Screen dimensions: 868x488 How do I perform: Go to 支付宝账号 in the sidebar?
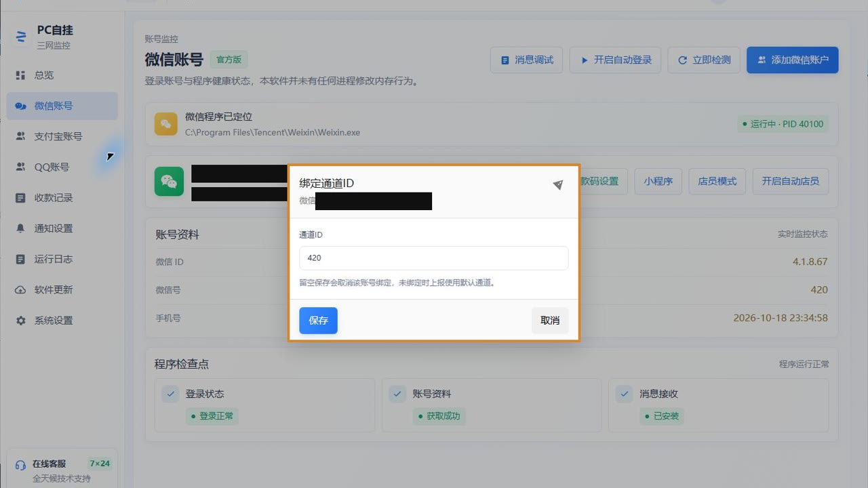tap(62, 136)
